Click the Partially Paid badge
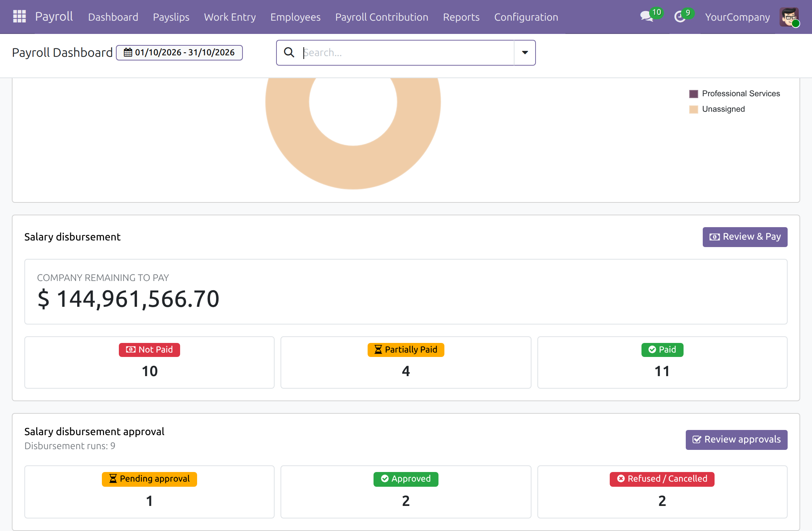The image size is (812, 531). coord(406,350)
